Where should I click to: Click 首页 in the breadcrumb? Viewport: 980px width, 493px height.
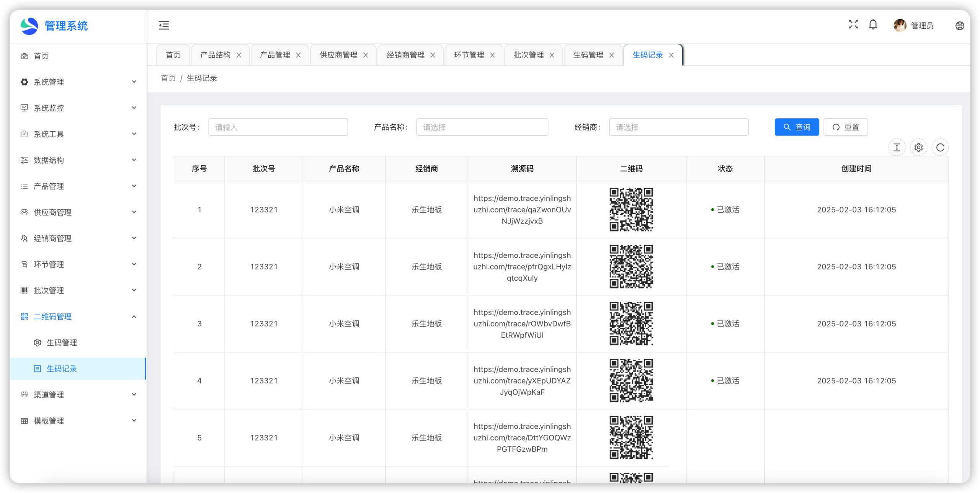pos(168,78)
